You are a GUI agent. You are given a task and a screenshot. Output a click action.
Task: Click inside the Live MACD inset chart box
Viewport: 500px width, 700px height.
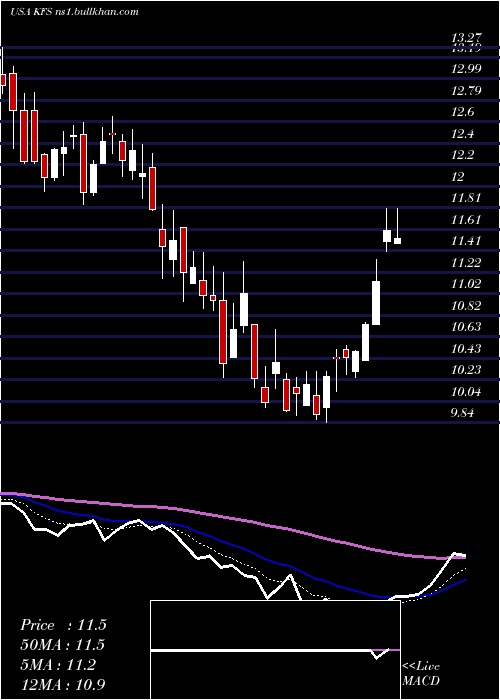[x=275, y=650]
